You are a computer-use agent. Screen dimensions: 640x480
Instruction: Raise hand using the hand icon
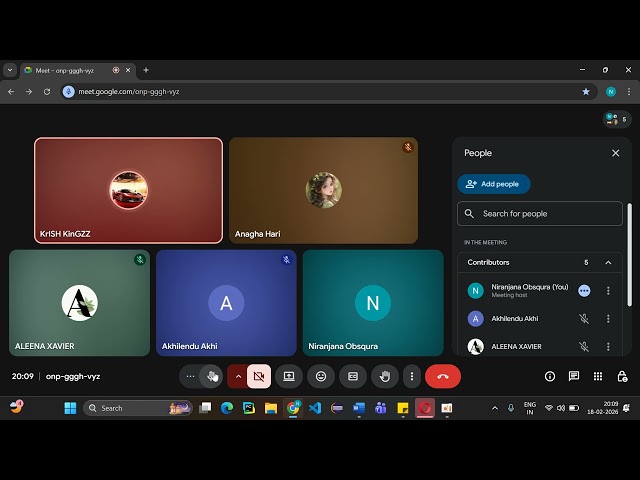point(384,376)
